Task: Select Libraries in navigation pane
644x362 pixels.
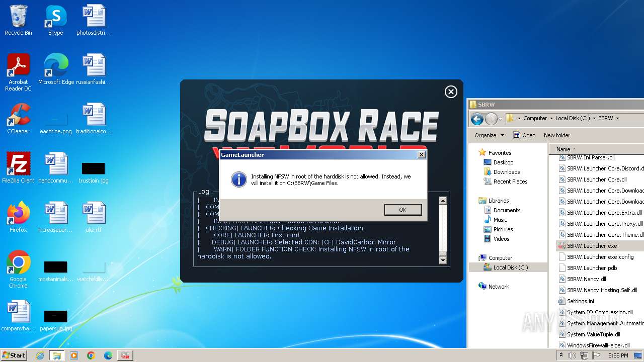Action: [499, 201]
